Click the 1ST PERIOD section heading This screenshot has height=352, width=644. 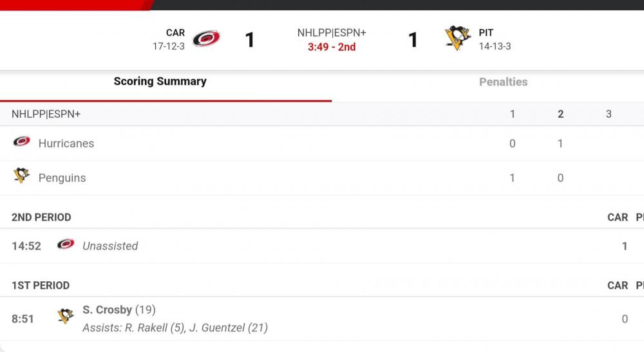click(x=41, y=285)
